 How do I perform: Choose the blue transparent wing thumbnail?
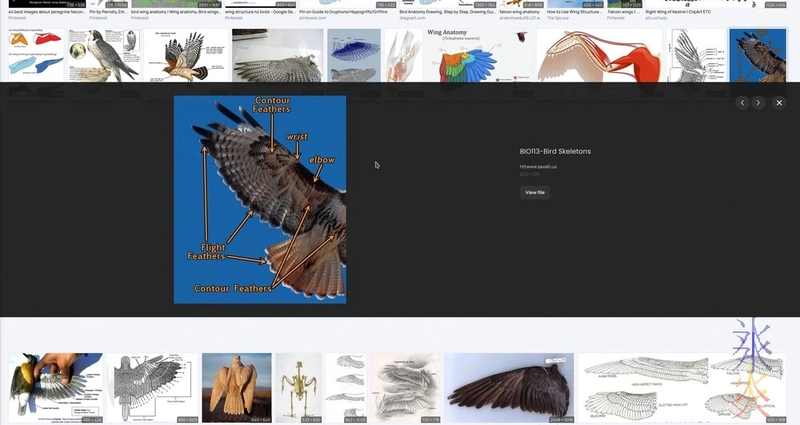point(354,55)
